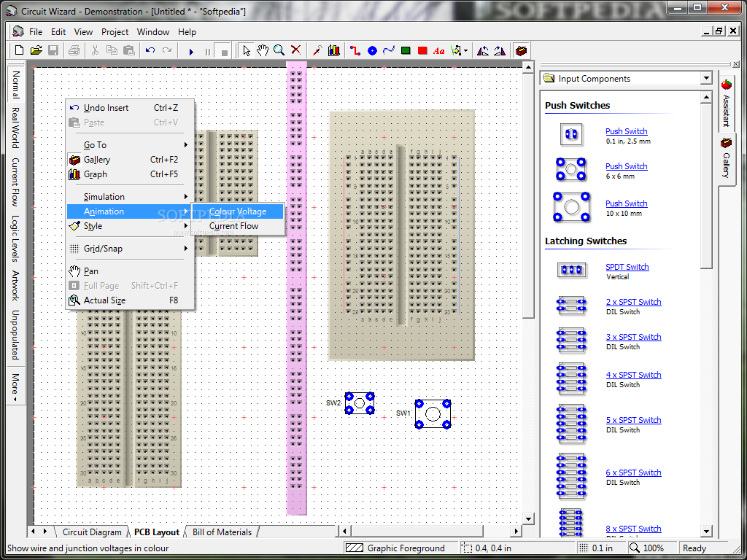Click the SPDT Switch component icon
This screenshot has height=560, width=747.
point(572,270)
